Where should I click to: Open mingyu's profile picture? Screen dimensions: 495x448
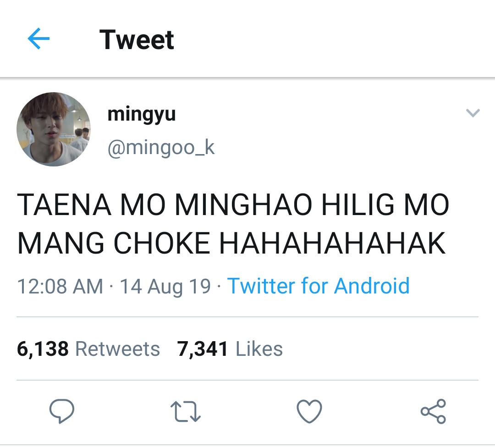tap(54, 129)
